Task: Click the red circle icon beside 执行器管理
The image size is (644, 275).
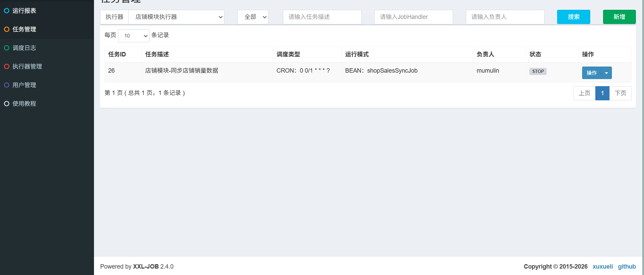Action: (x=6, y=67)
